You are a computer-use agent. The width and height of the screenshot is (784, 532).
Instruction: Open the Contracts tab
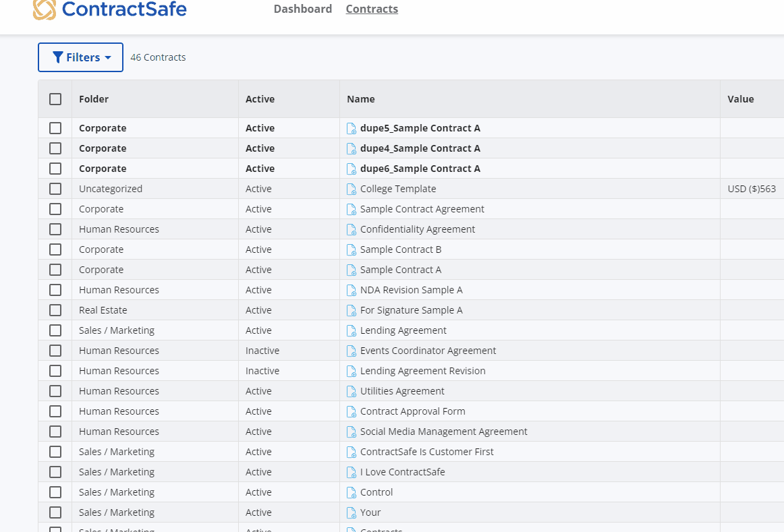tap(372, 9)
